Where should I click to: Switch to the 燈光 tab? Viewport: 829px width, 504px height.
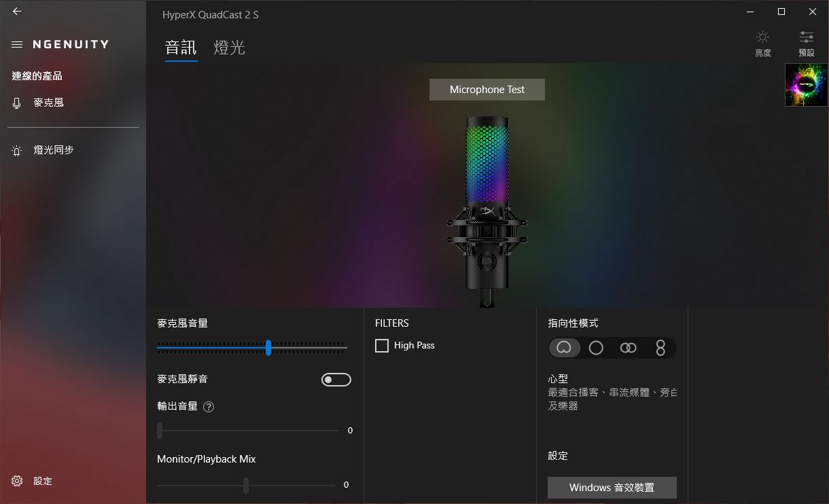229,48
